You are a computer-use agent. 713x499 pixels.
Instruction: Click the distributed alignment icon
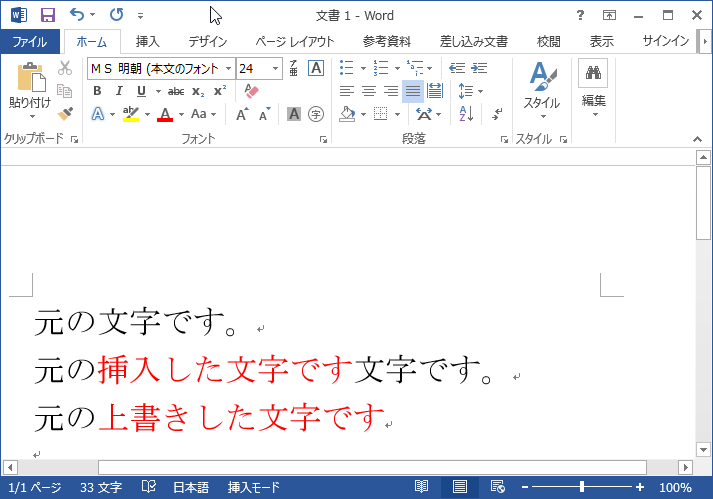435,91
